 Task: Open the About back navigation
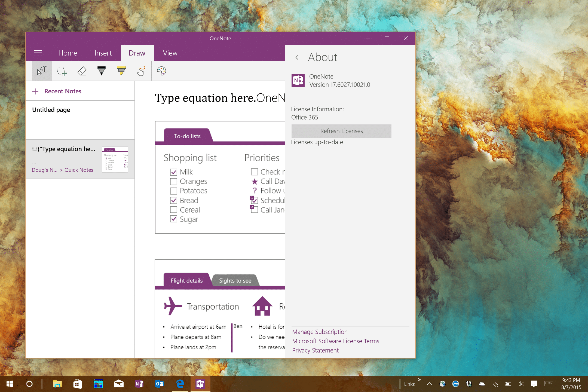[x=297, y=57]
